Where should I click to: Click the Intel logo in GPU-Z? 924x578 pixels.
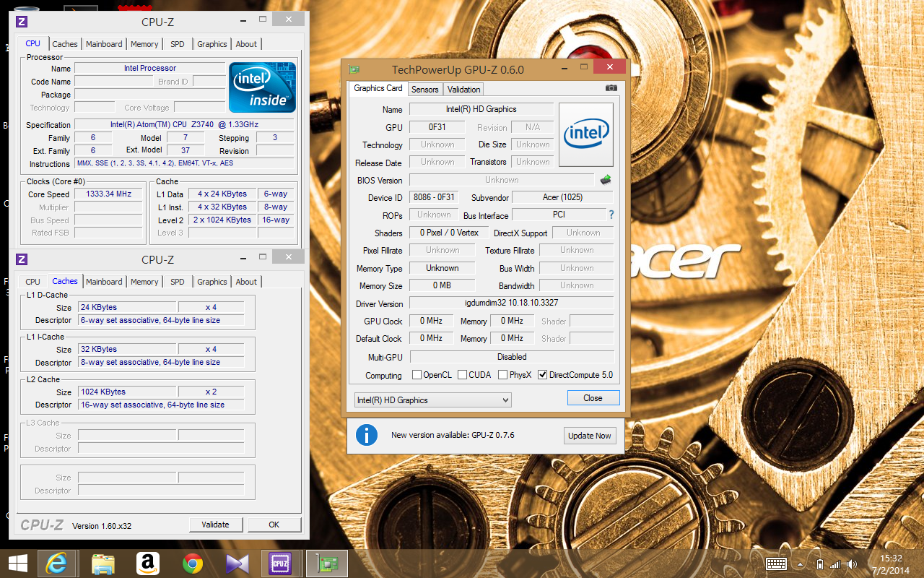tap(586, 134)
